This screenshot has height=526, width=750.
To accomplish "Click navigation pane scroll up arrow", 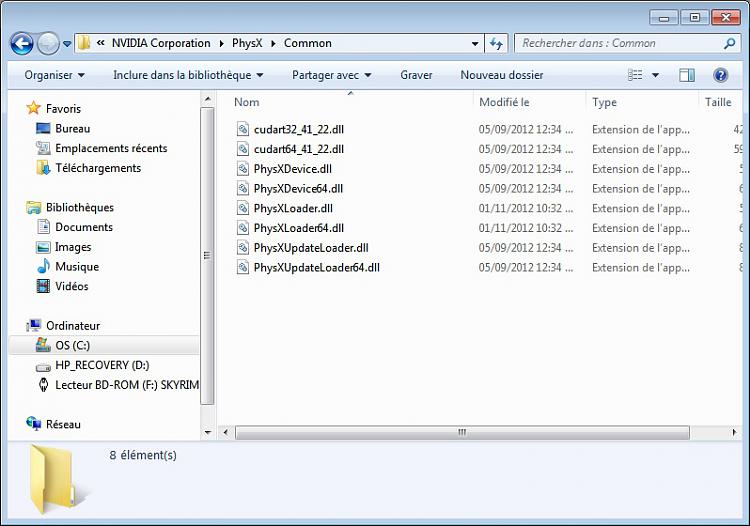I will (207, 99).
